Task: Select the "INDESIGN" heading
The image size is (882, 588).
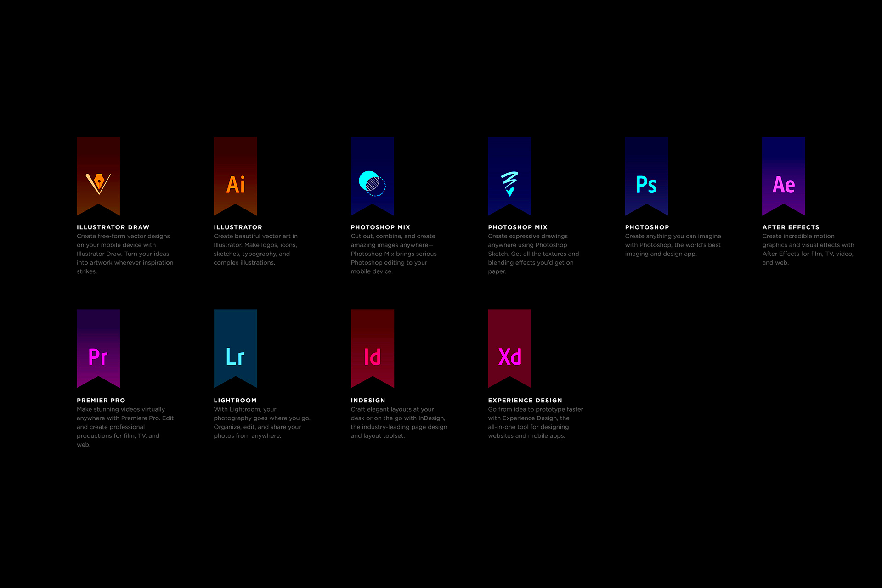Action: (x=368, y=401)
